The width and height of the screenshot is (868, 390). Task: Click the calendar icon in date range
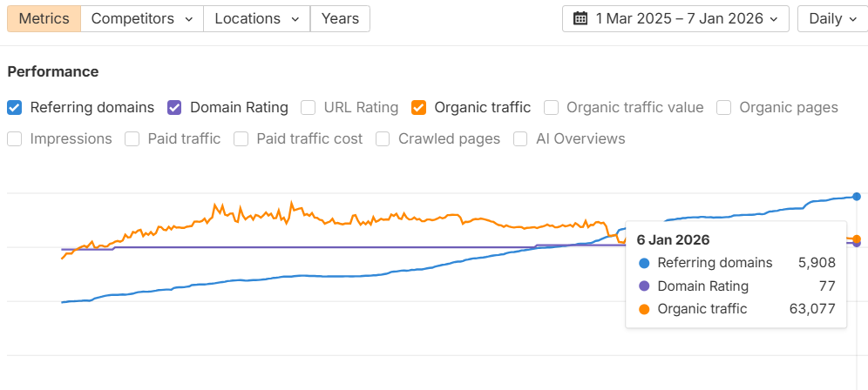pos(580,18)
